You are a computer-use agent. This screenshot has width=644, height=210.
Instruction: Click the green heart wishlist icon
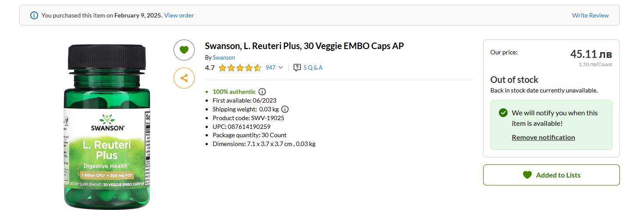pos(184,50)
